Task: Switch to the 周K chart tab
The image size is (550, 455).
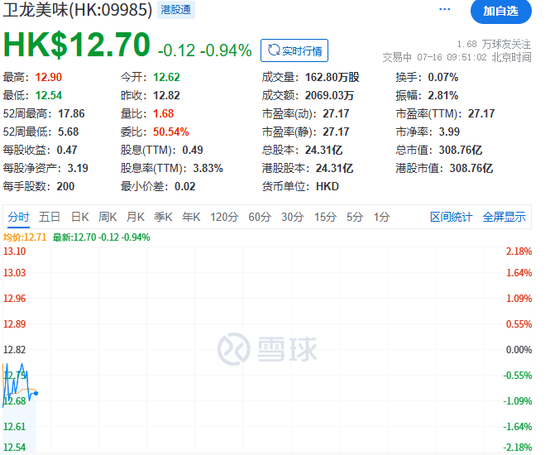Action: [x=107, y=217]
